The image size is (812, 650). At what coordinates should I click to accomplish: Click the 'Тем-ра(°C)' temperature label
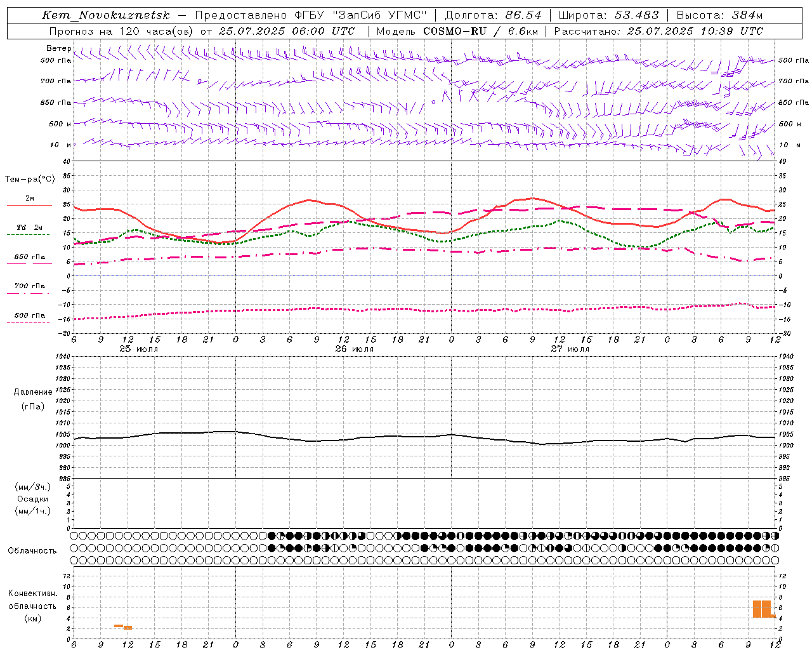coord(30,180)
